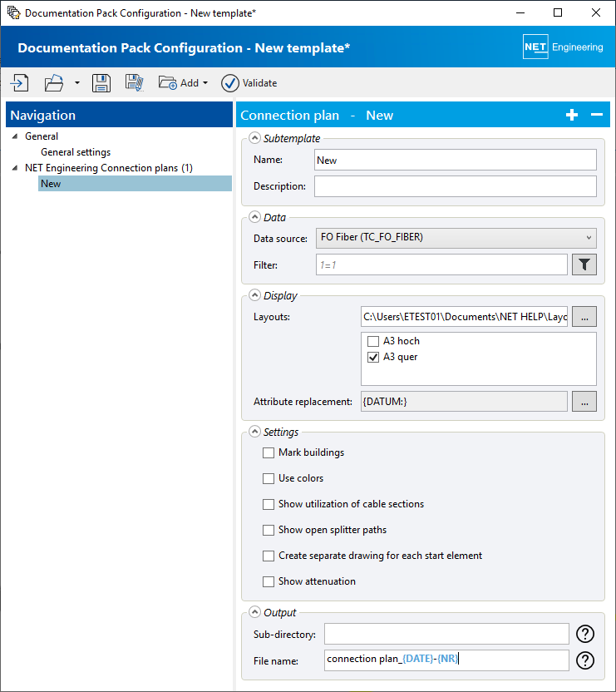Open the dropdown arrow beside open folder

point(77,82)
